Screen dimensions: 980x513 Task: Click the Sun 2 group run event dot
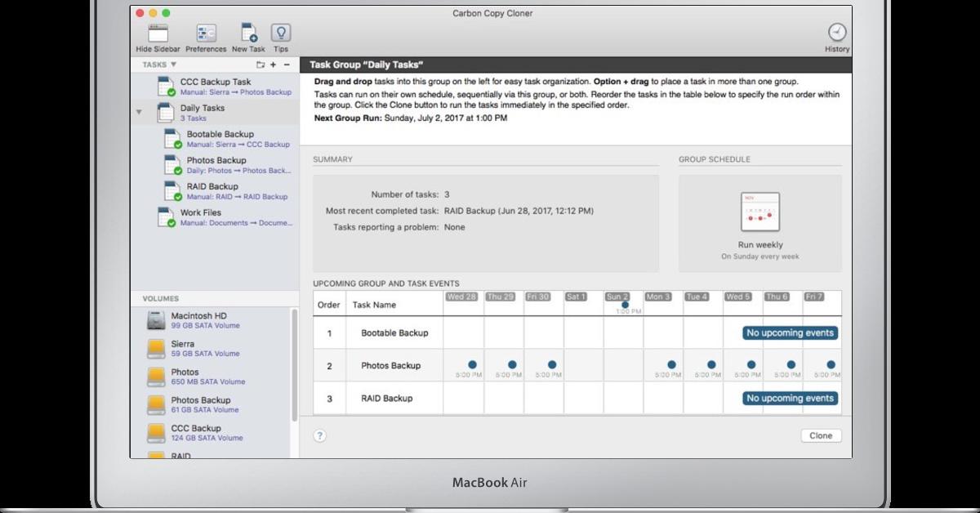(625, 305)
